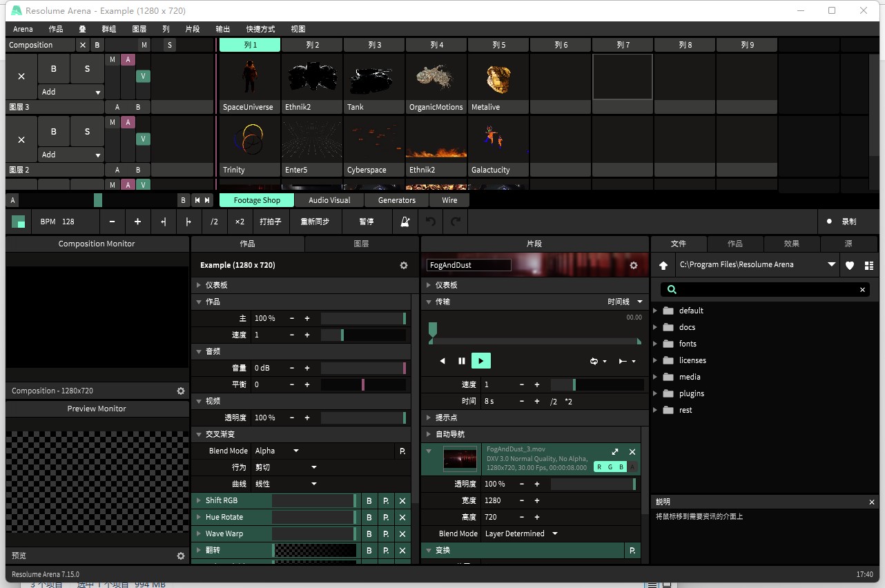The width and height of the screenshot is (885, 588).
Task: Click the 重新同步 resync button
Action: (x=315, y=222)
